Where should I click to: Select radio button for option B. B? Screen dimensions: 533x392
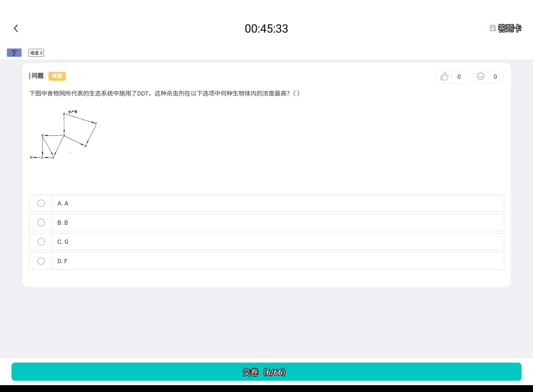pos(41,222)
